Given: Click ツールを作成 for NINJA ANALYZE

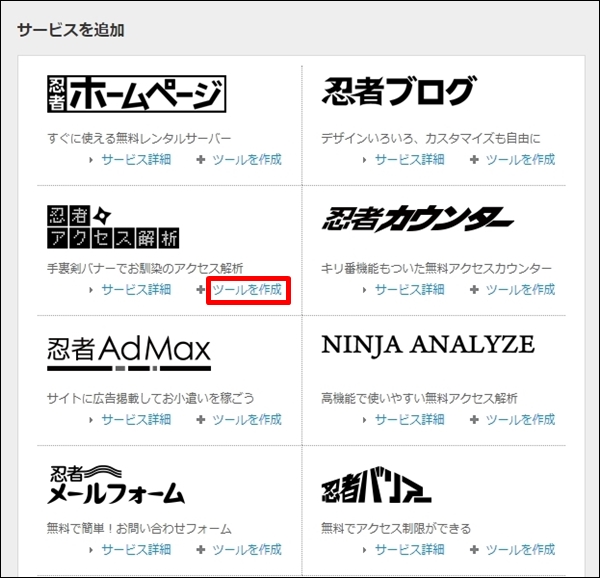Looking at the screenshot, I should tap(520, 420).
